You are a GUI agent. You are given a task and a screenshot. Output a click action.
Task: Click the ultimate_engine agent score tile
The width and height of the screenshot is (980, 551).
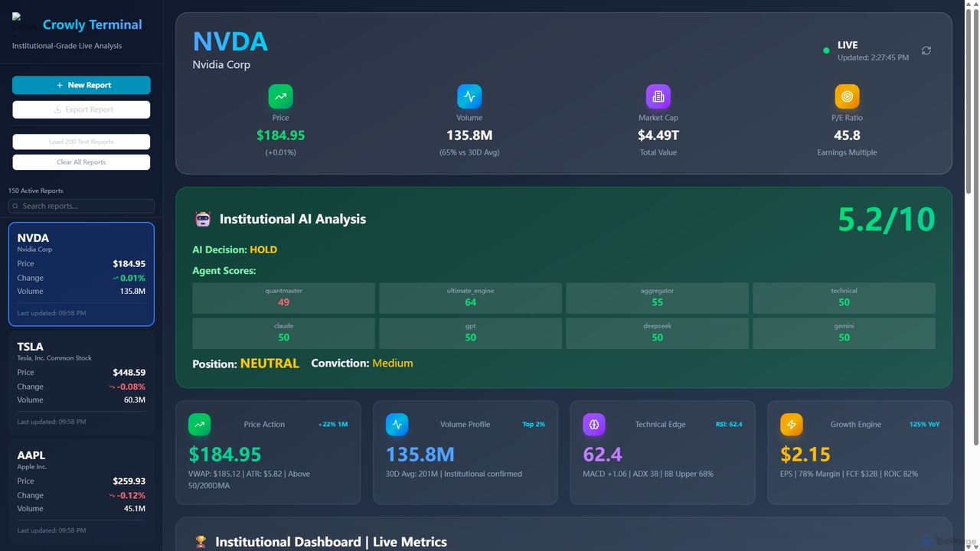click(x=470, y=298)
